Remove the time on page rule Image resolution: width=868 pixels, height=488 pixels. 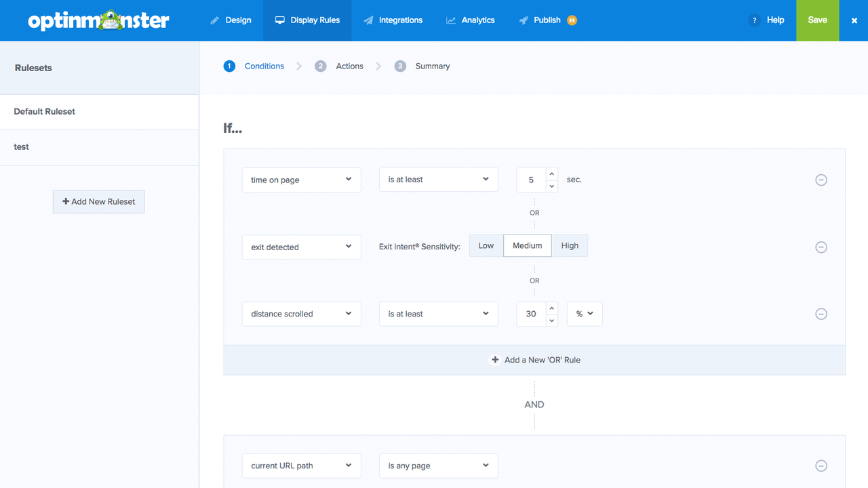pos(821,180)
